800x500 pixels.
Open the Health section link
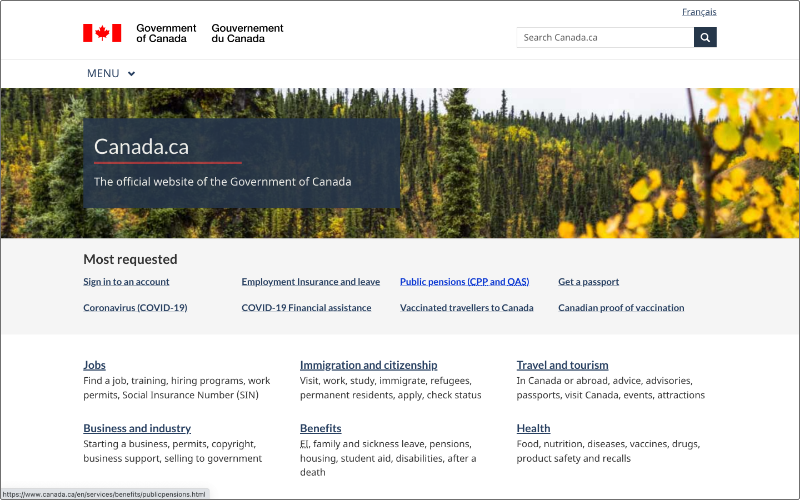pyautogui.click(x=533, y=429)
